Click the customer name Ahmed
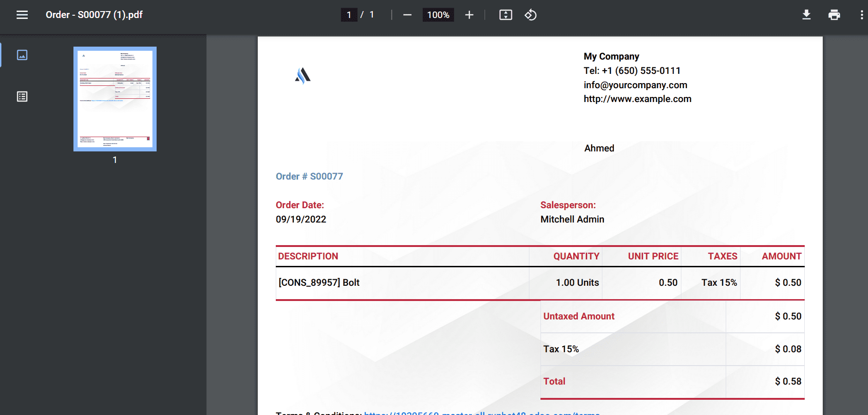The image size is (868, 415). [599, 148]
